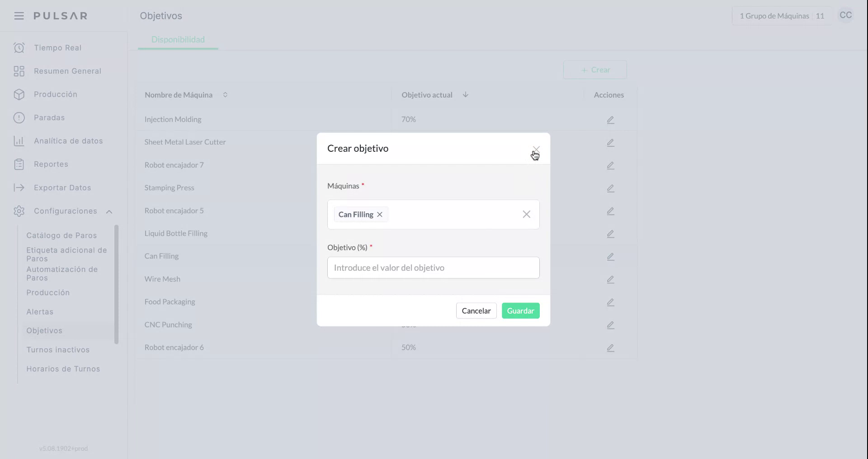Click the Objetivo percentage input field
Image resolution: width=868 pixels, height=459 pixels.
pyautogui.click(x=433, y=267)
